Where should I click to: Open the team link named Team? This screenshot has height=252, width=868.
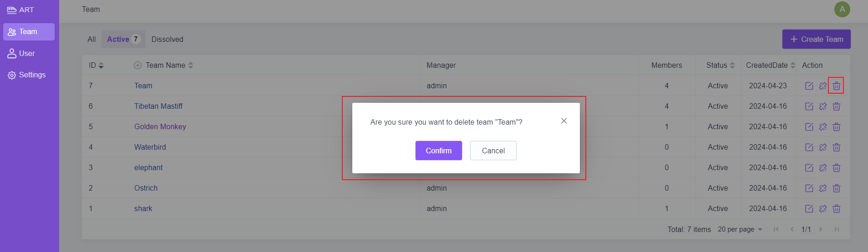tap(143, 86)
